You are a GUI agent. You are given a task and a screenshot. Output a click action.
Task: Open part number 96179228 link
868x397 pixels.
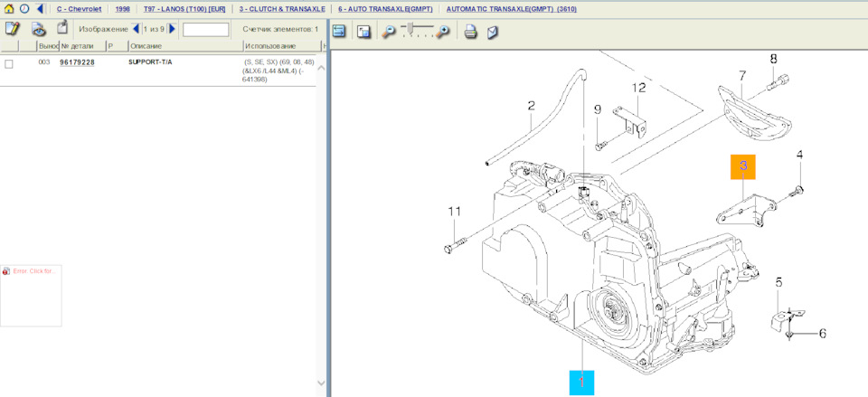coord(77,62)
